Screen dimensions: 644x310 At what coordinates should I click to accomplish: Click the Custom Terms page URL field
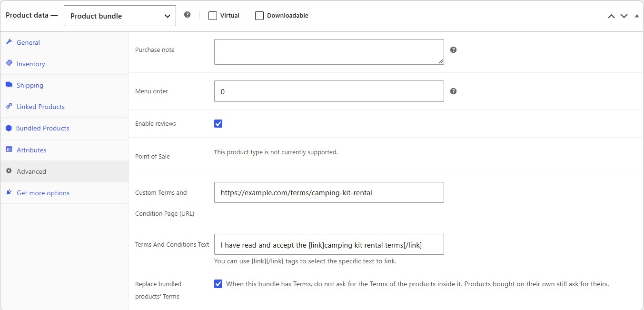pyautogui.click(x=329, y=192)
